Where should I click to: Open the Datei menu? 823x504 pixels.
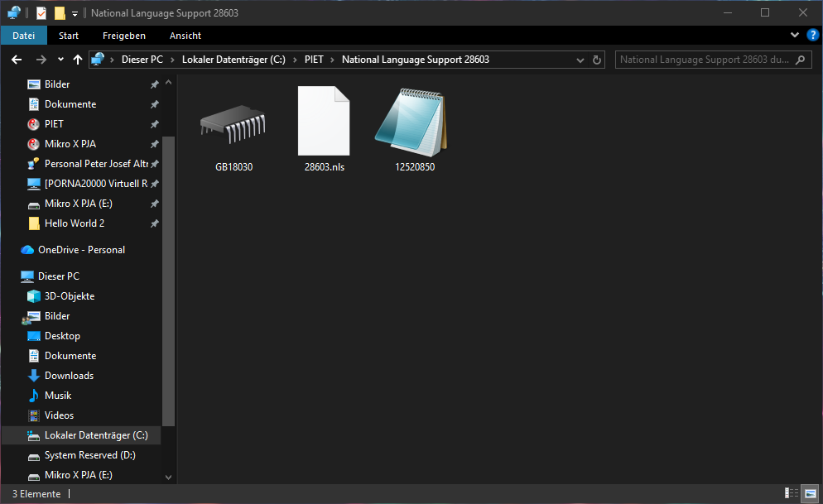(24, 36)
